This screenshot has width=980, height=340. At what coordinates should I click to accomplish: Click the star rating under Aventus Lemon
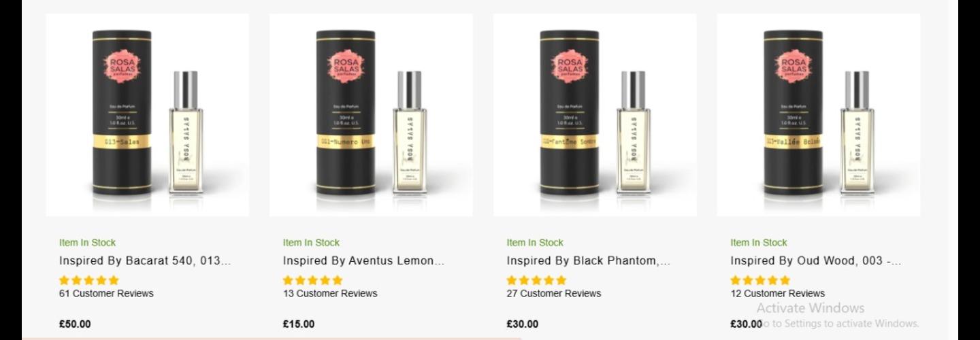point(313,280)
